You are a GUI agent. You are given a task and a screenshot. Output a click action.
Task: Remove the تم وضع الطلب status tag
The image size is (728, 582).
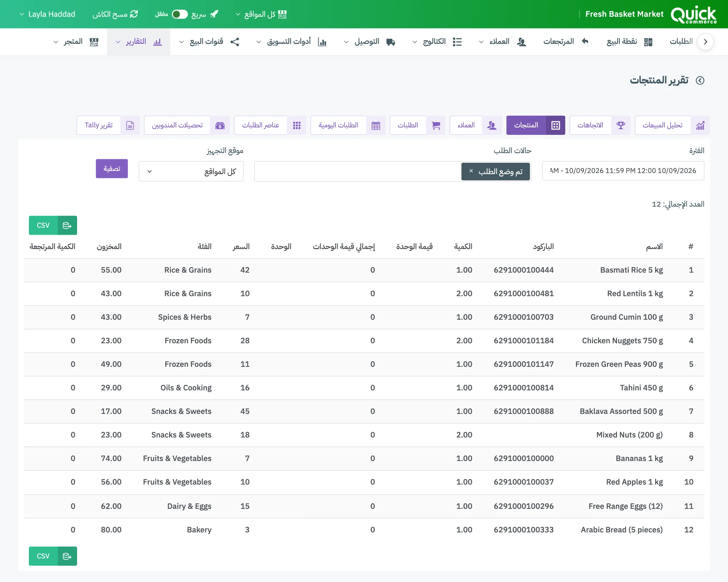point(471,171)
